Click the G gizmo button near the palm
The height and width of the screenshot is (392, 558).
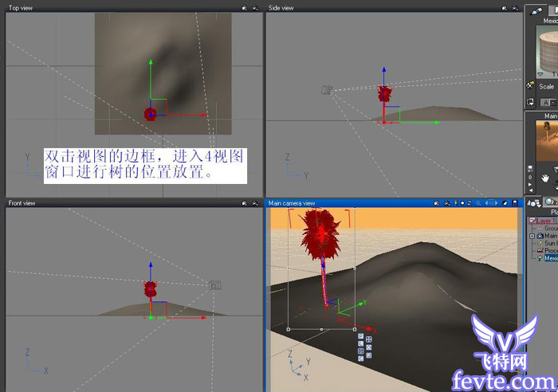point(360,351)
